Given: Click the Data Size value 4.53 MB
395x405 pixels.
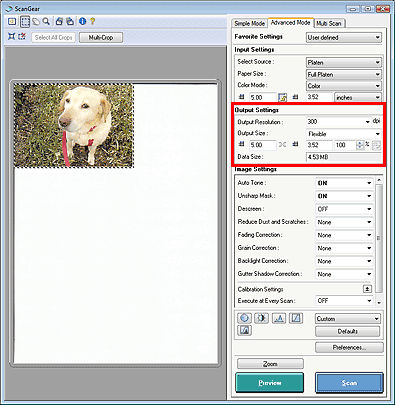Looking at the screenshot, I should (x=344, y=157).
